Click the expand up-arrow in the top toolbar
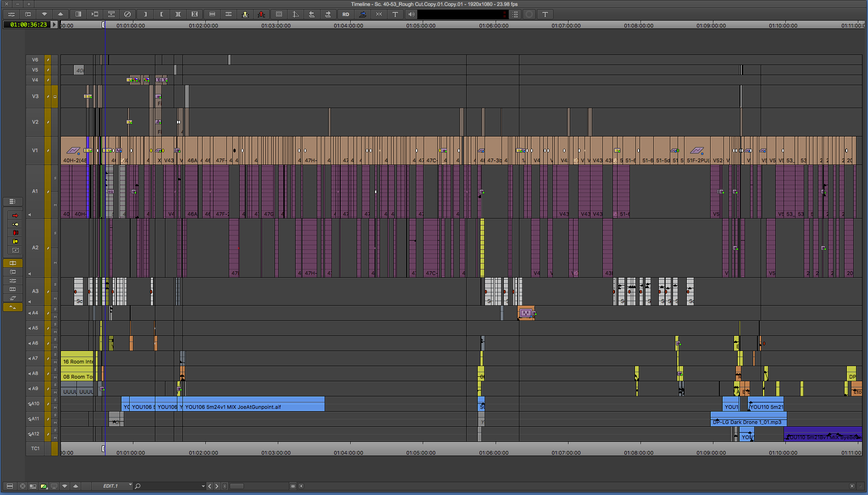 click(x=60, y=14)
